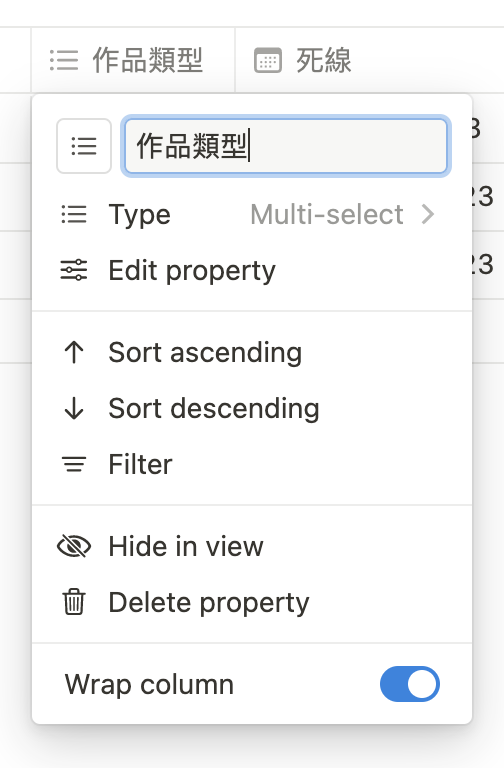The width and height of the screenshot is (504, 768).
Task: Click the trash can icon for Delete property
Action: tap(74, 602)
